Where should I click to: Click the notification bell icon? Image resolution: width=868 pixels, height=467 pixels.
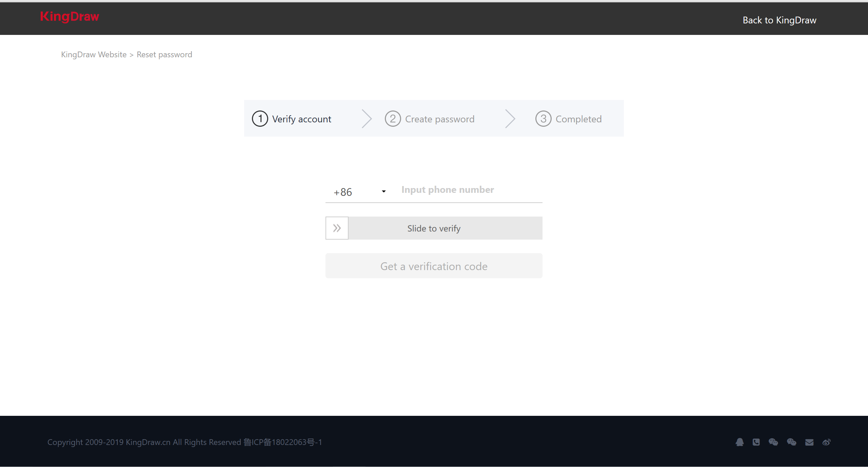[738, 442]
